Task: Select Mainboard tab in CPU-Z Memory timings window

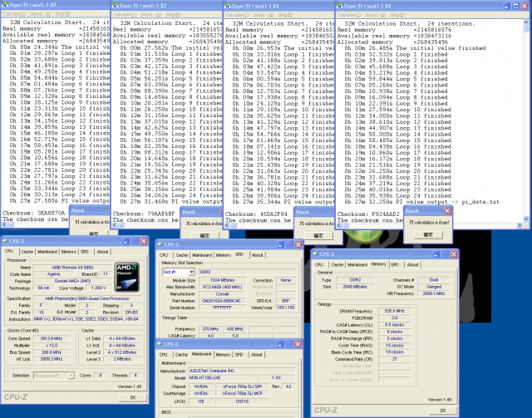Action: (357, 264)
